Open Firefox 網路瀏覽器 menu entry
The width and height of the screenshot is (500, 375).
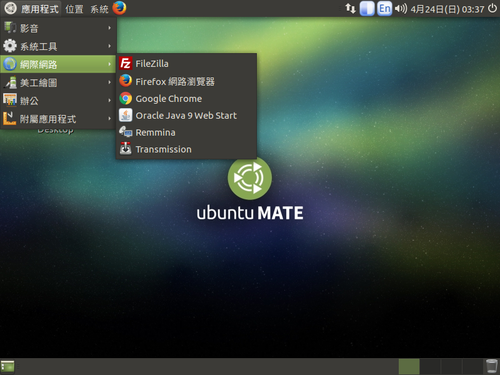click(186, 81)
